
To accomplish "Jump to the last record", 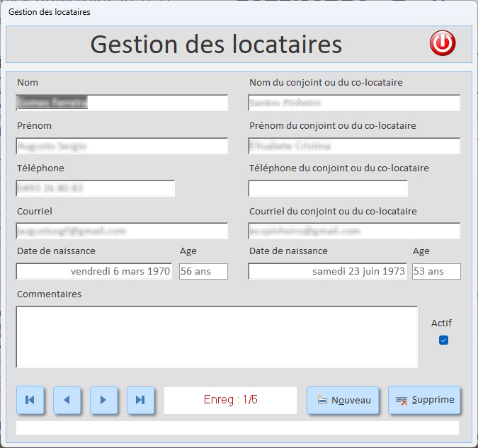I will tap(140, 400).
